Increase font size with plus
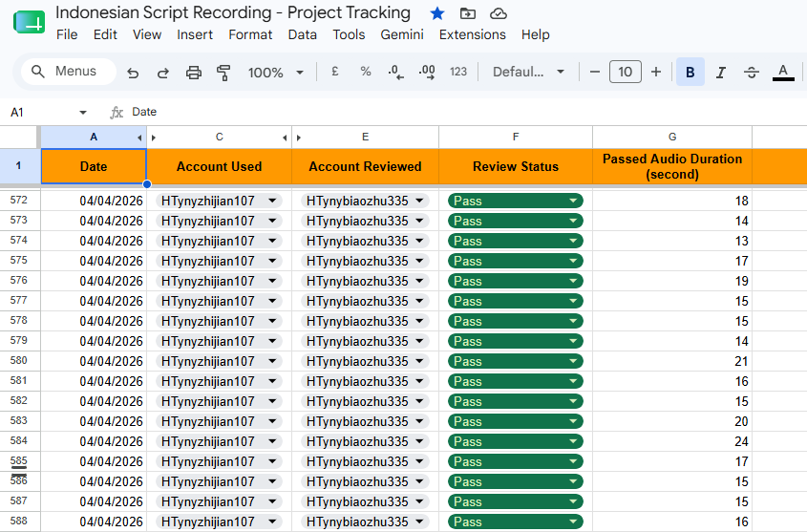The width and height of the screenshot is (807, 532). pyautogui.click(x=656, y=72)
